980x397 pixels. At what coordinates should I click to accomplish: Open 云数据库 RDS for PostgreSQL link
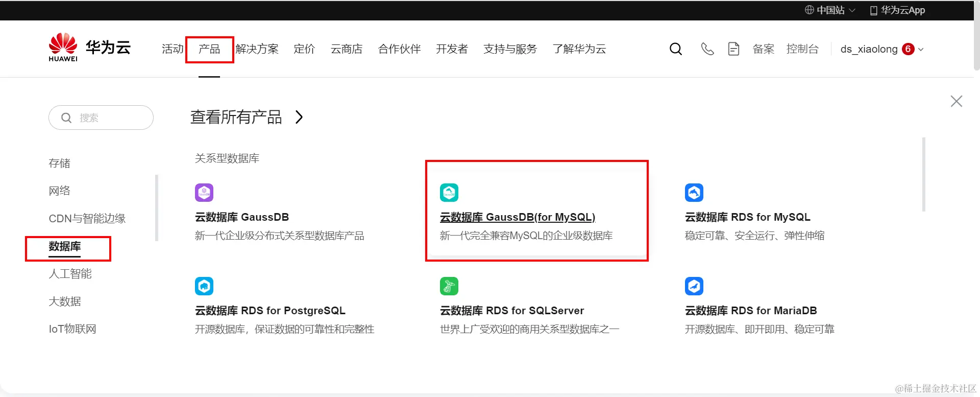point(270,311)
